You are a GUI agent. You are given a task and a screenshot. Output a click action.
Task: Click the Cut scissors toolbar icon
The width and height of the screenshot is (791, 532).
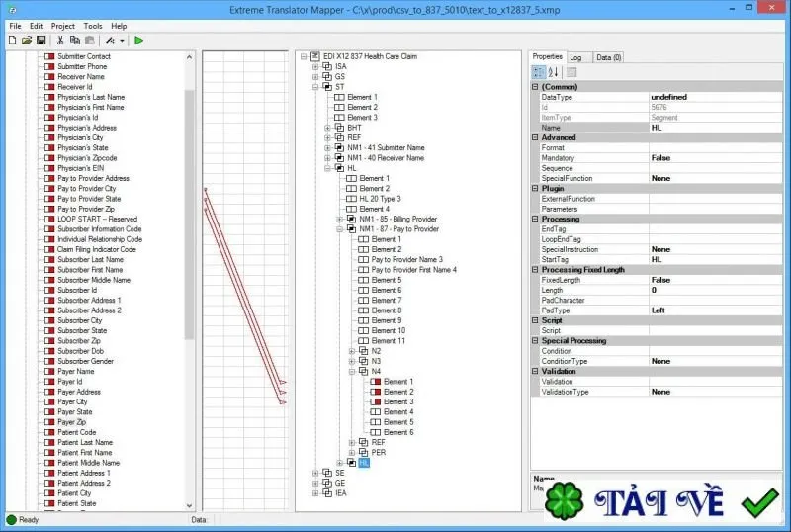point(60,41)
